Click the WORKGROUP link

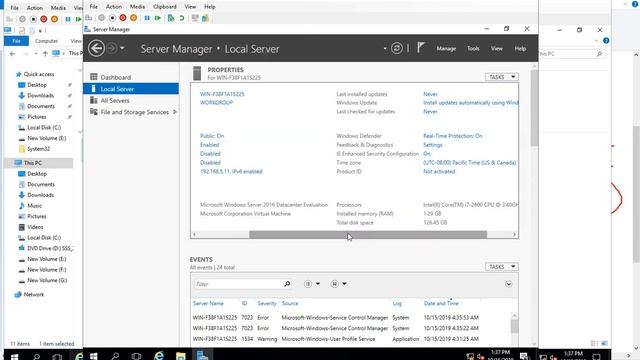[216, 102]
